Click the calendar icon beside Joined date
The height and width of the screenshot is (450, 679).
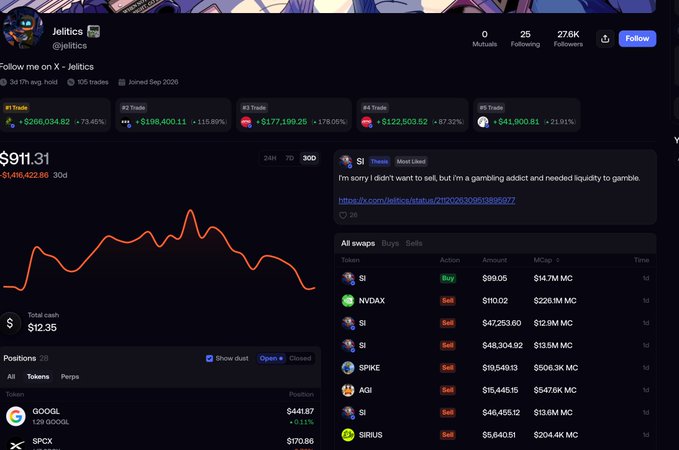pyautogui.click(x=122, y=82)
